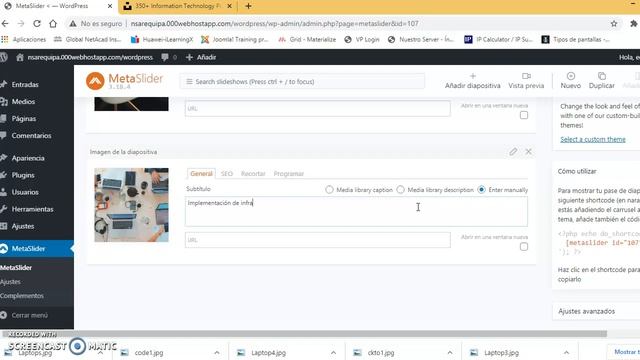Click subtitle textarea with Implementación text
The height and width of the screenshot is (360, 640).
356,211
